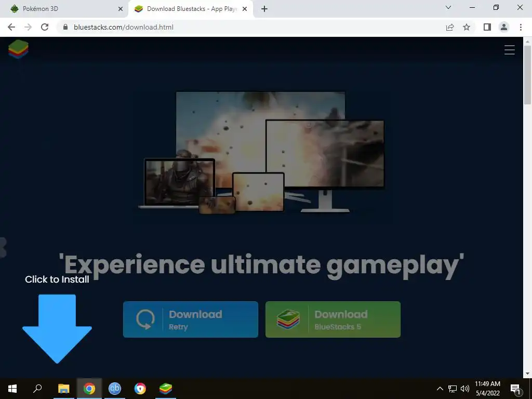The image size is (532, 399).
Task: Click Chrome icon in the taskbar
Action: pyautogui.click(x=89, y=389)
